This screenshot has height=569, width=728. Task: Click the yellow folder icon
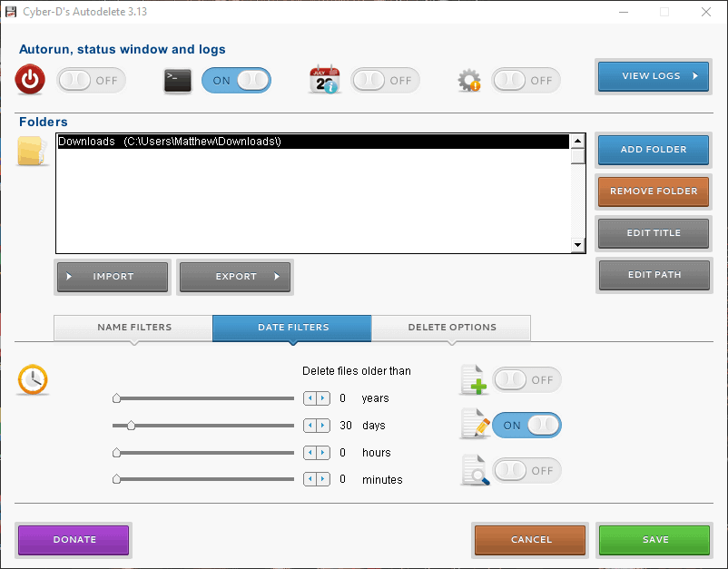[x=33, y=151]
